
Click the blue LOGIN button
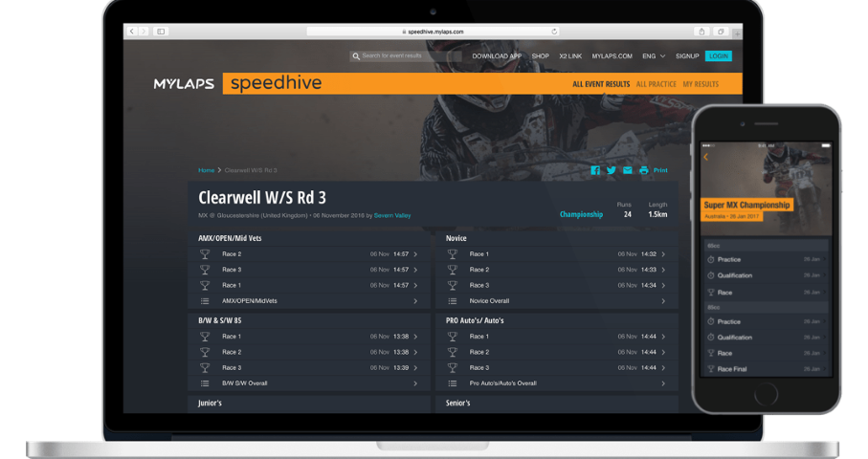(718, 56)
